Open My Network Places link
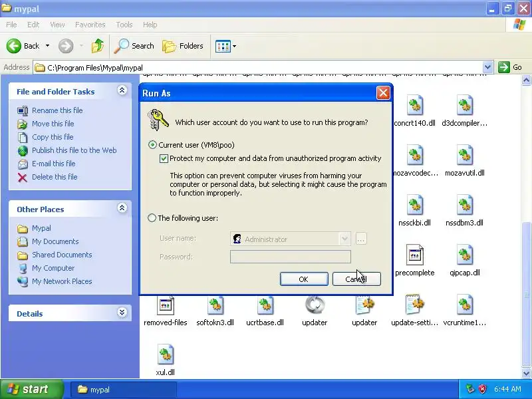Viewport: 532px width, 399px height. pyautogui.click(x=62, y=281)
